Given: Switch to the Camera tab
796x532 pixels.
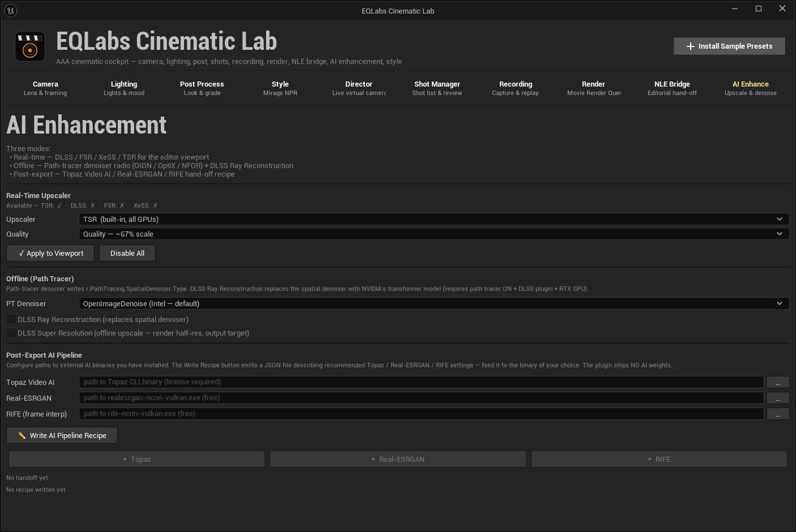Looking at the screenshot, I should click(45, 88).
